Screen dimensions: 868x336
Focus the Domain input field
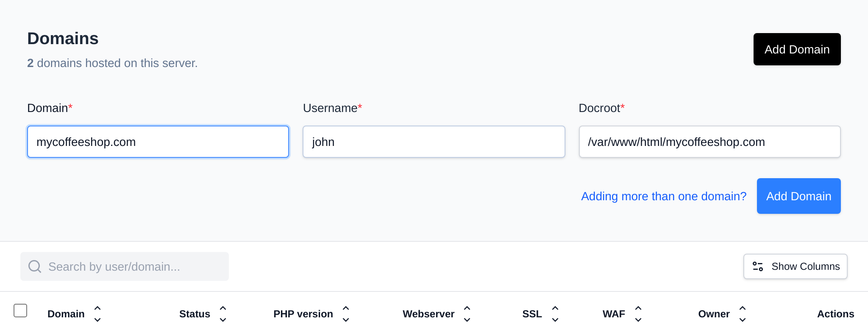158,142
